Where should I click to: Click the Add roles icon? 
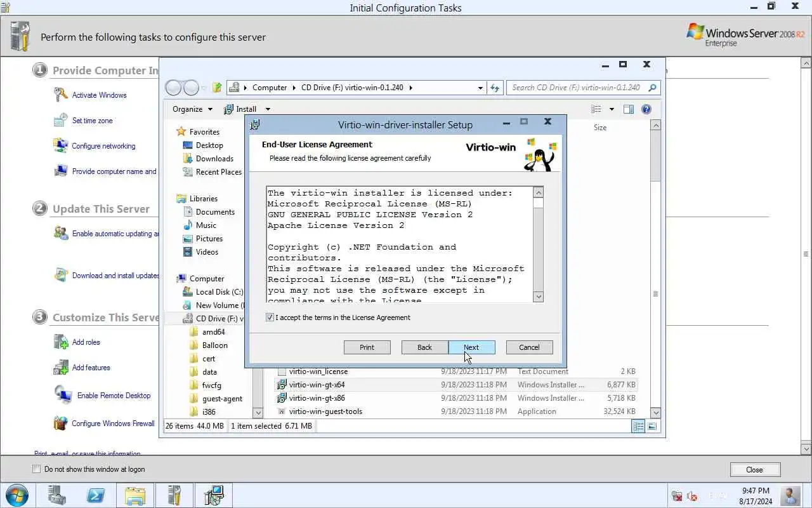(61, 342)
